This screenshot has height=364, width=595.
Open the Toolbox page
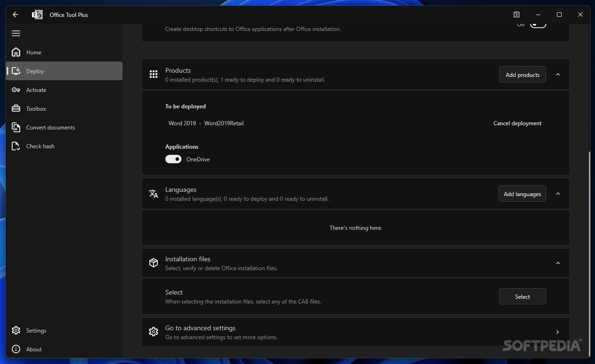[x=64, y=108]
